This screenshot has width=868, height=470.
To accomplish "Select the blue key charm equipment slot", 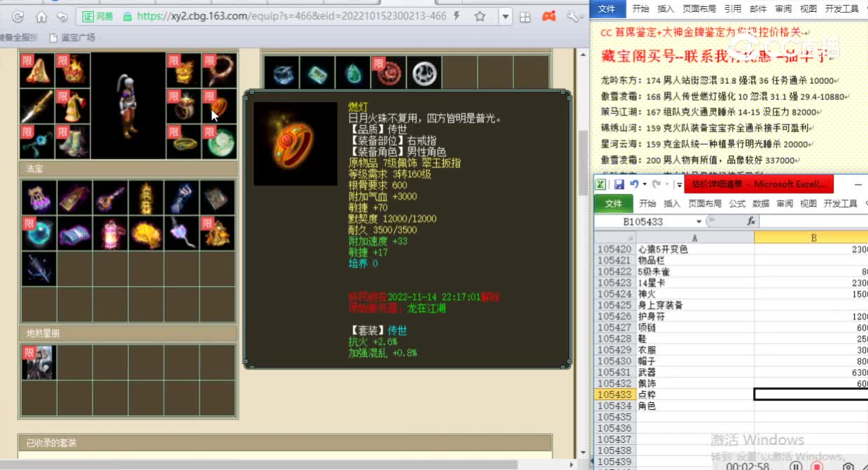I will [x=37, y=142].
